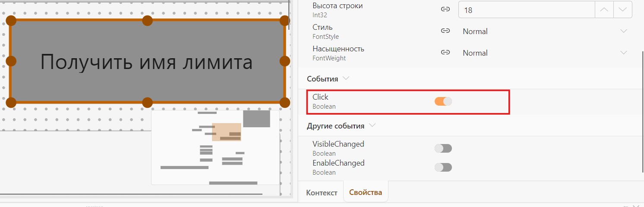Click bottom-center resize handle of selected button
This screenshot has width=644, height=207.
click(x=148, y=103)
